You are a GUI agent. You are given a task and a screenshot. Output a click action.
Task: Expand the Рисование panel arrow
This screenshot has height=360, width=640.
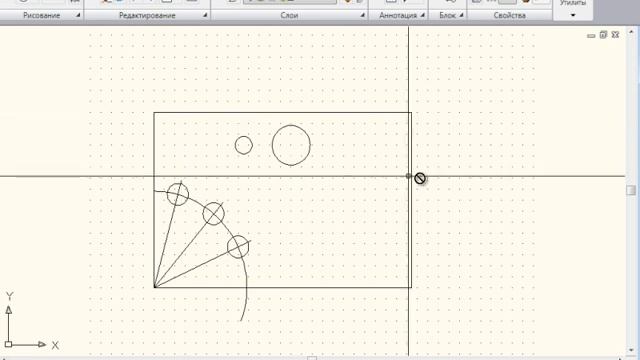click(78, 16)
